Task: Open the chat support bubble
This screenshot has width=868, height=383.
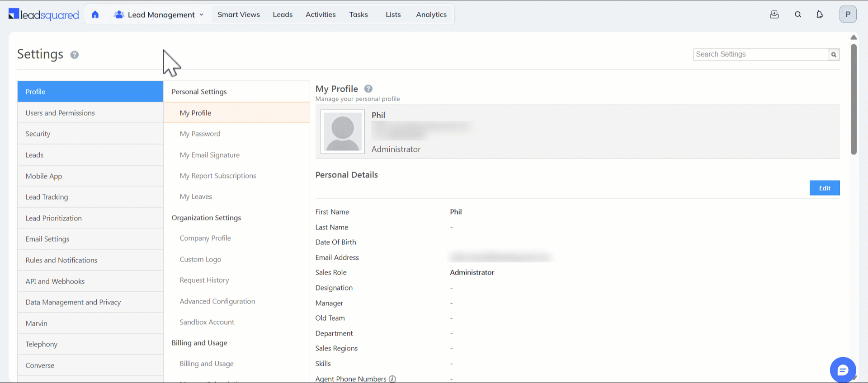Action: [x=843, y=370]
